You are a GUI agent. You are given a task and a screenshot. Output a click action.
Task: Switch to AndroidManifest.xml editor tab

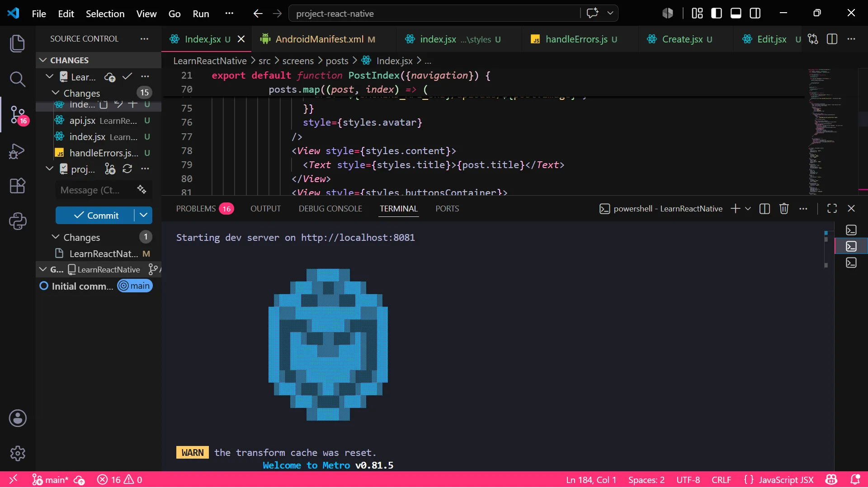(x=324, y=39)
